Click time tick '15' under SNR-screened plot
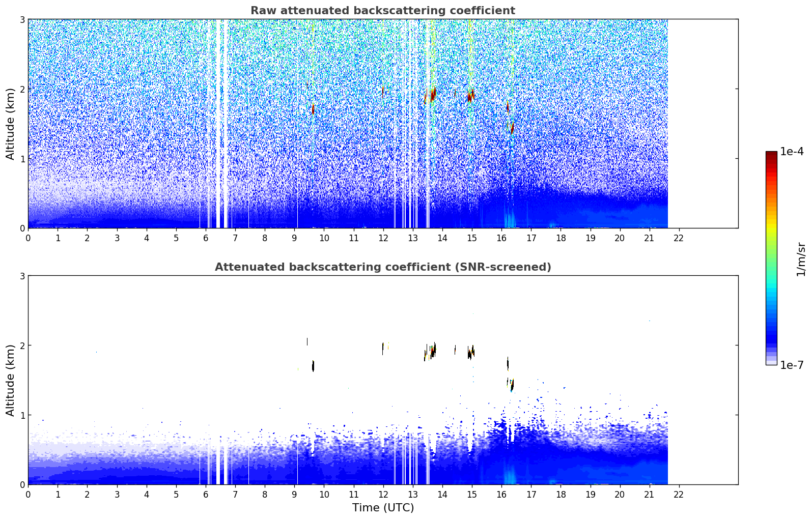Viewport: 812px width, 519px height. (472, 494)
